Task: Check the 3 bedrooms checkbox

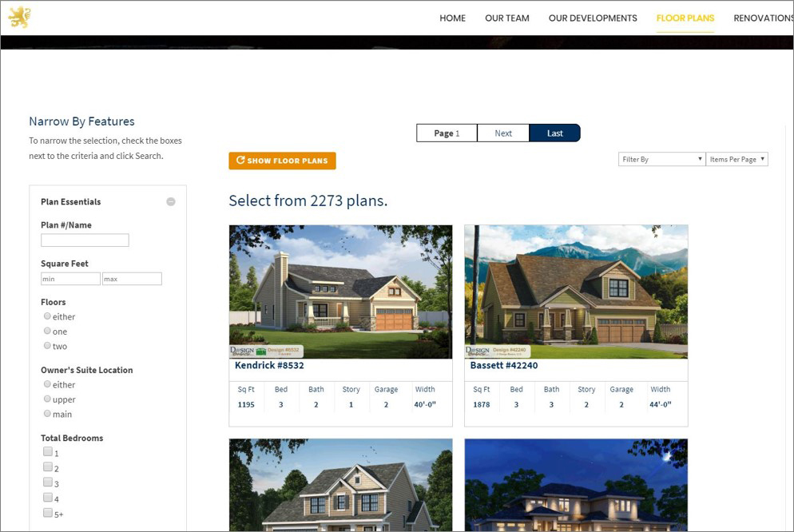Action: pyautogui.click(x=48, y=482)
